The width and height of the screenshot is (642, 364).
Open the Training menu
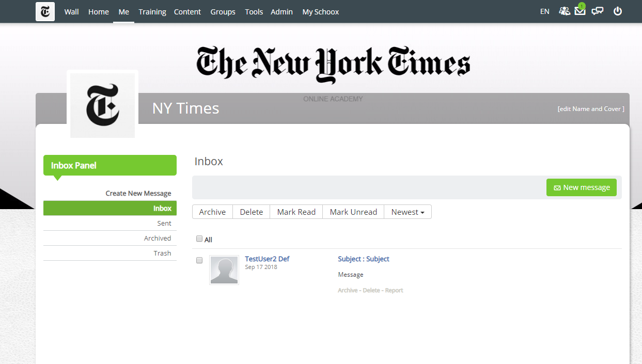coord(152,11)
